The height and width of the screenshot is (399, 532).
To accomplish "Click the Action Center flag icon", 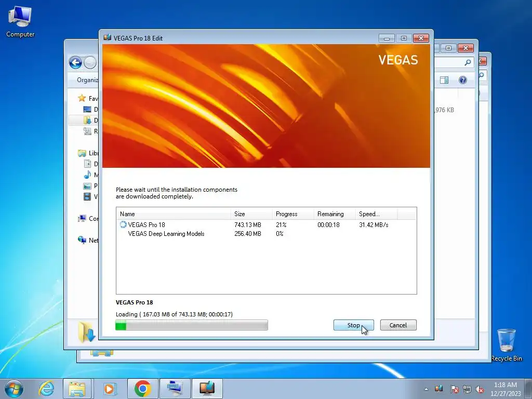I will pos(455,389).
